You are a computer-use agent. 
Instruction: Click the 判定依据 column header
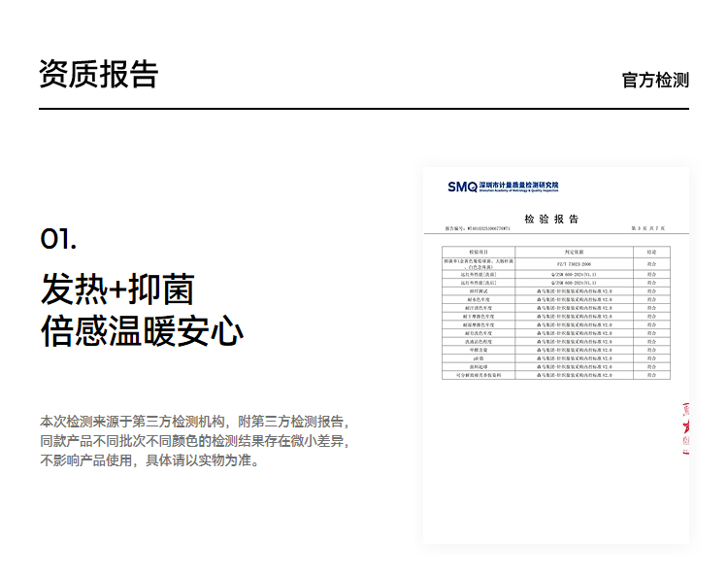coord(574,252)
